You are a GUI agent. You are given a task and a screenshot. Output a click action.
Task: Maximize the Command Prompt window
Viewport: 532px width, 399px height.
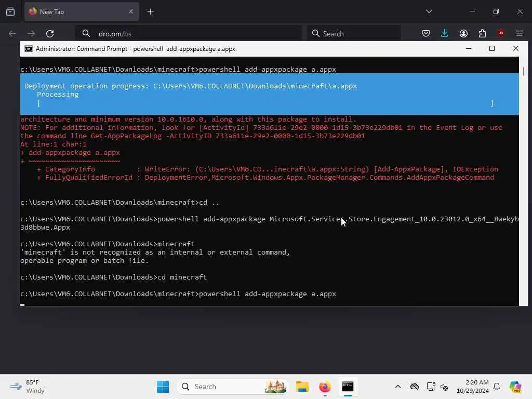click(492, 48)
